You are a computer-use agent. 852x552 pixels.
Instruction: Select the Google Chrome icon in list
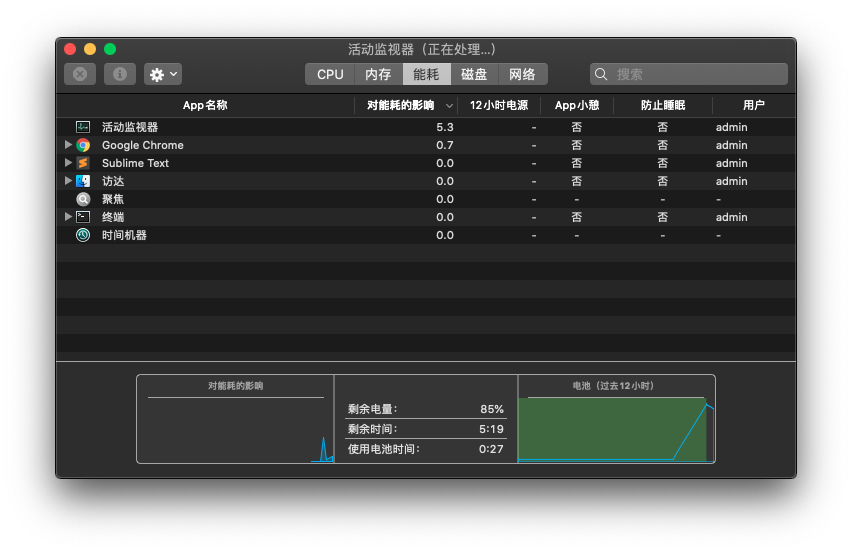83,145
